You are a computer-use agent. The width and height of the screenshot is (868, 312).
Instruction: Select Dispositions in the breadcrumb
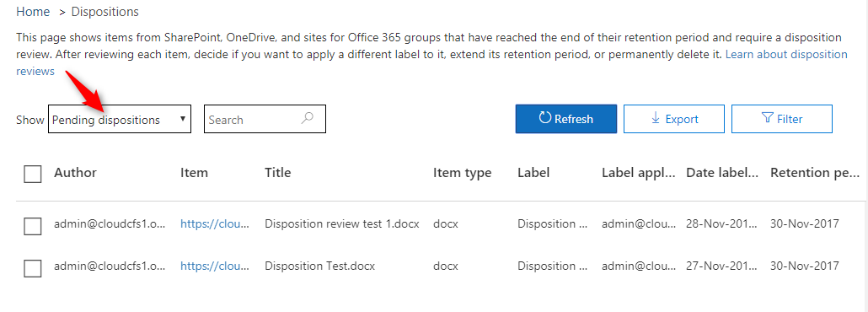105,12
